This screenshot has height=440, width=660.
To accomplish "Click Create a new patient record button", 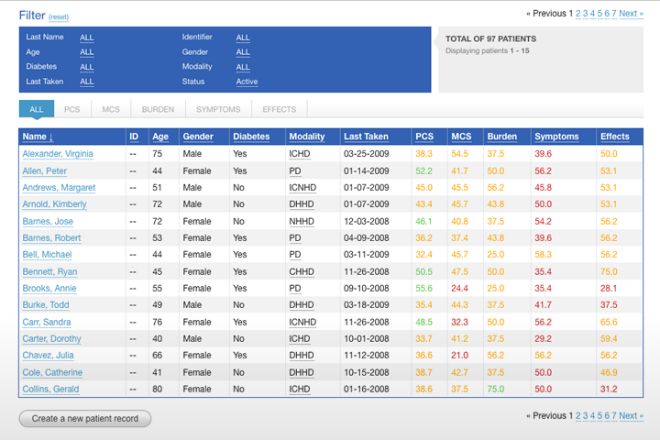I will pyautogui.click(x=85, y=419).
